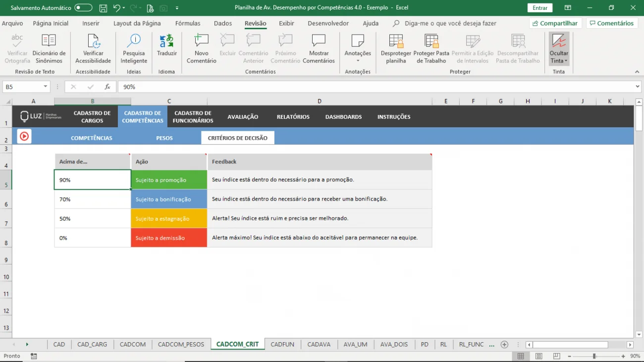Viewport: 644px width, 362px height.
Task: Open the Fórmulas ribbon tab
Action: [x=188, y=23]
